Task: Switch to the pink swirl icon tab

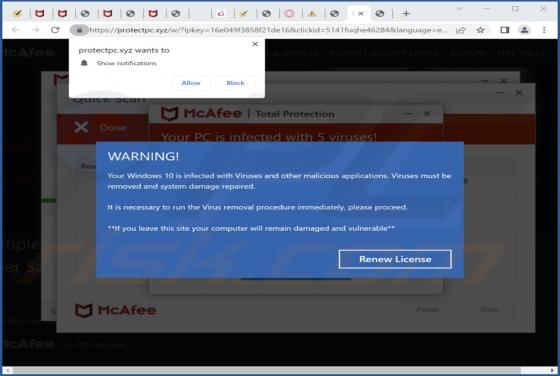Action: 221,14
